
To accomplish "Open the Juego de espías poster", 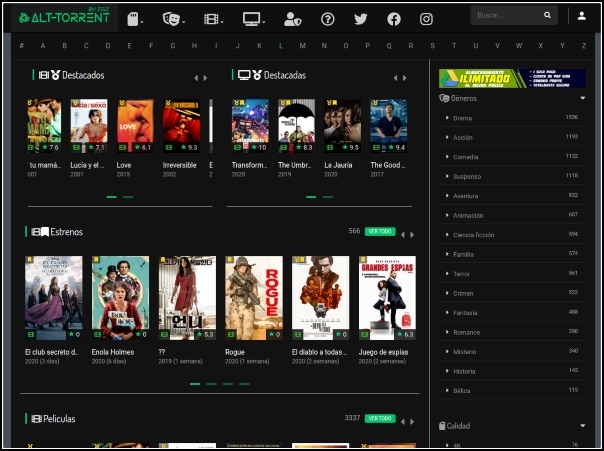I will click(x=387, y=298).
